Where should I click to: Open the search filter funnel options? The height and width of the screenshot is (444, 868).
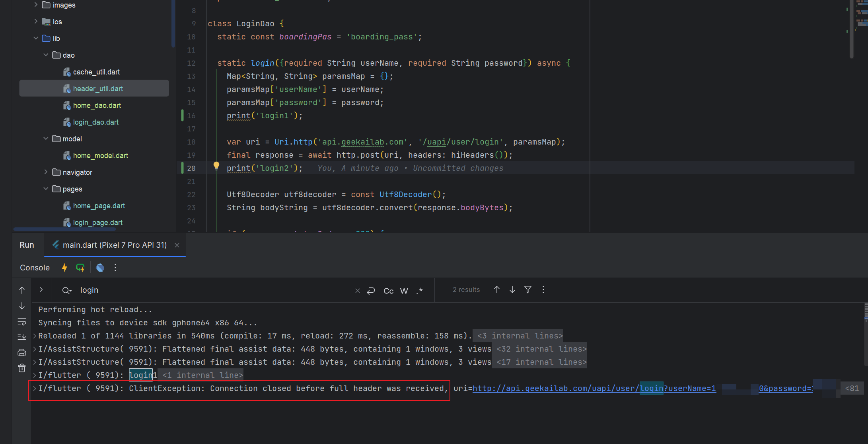tap(528, 289)
